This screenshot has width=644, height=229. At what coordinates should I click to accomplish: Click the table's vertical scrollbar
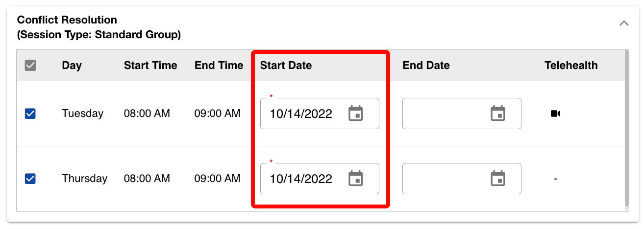(626, 128)
